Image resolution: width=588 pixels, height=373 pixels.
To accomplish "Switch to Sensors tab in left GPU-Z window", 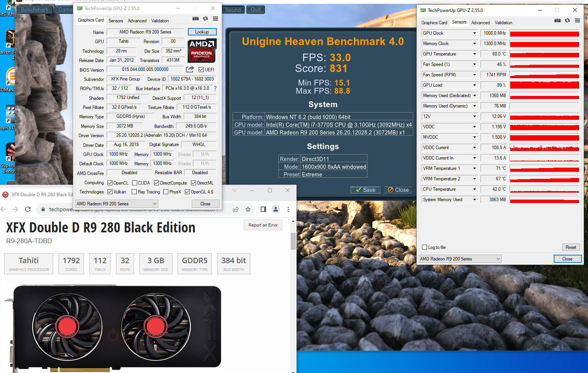I will (x=116, y=21).
